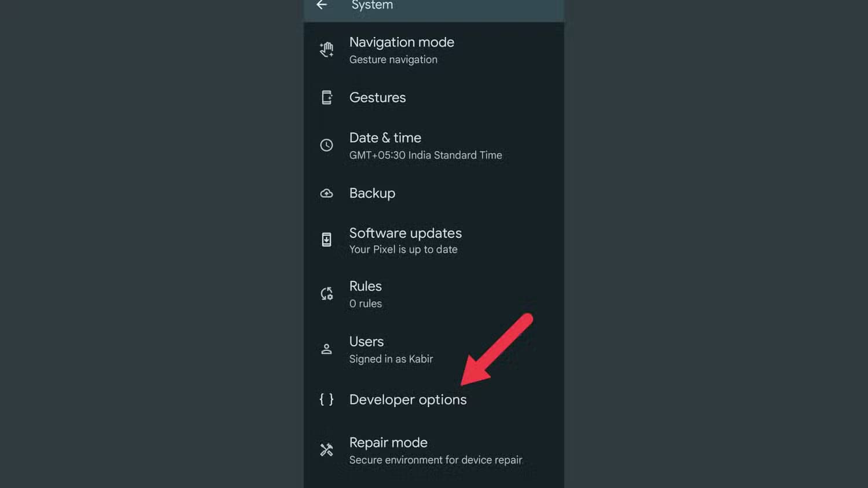The image size is (868, 488).
Task: Tap the back arrow beside System
Action: pos(322,5)
